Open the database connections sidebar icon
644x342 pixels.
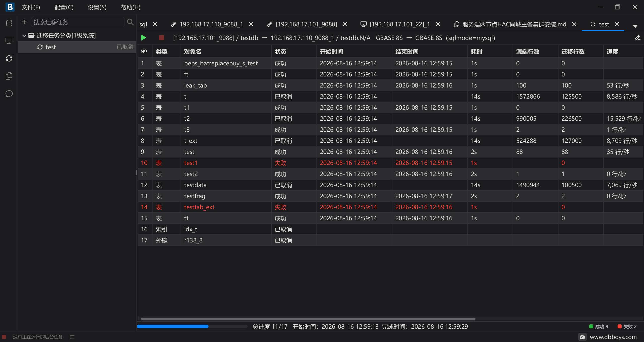[9, 23]
